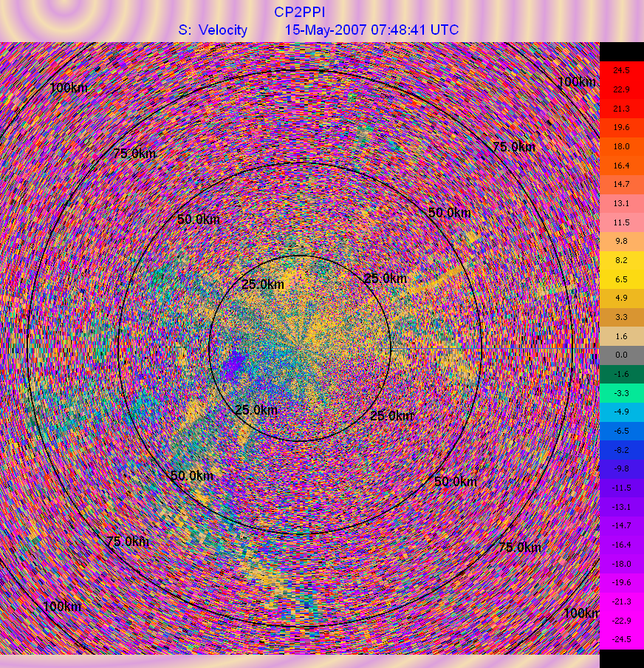The height and width of the screenshot is (668, 644).
Task: Click the CP2PPI title text
Action: pyautogui.click(x=299, y=12)
